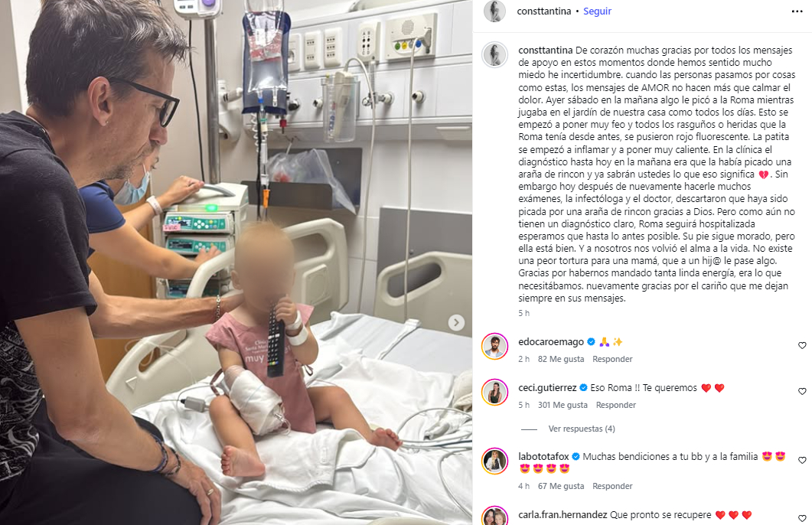Like edocaroemago's comment with heart icon
The width and height of the screenshot is (812, 525).
click(x=801, y=345)
